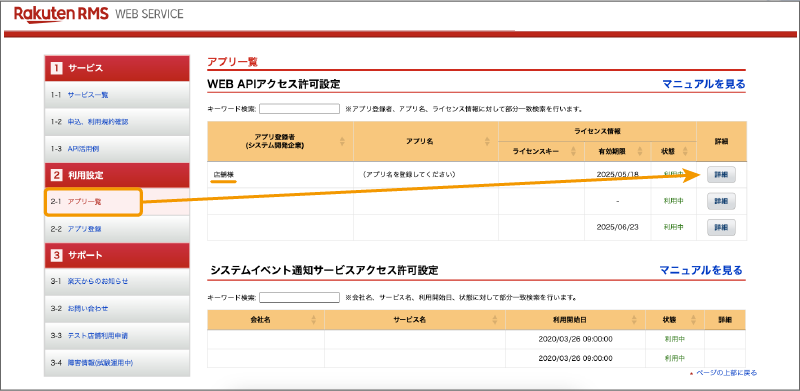Focus the システムイベント通知 keyword search field
The height and width of the screenshot is (391, 800).
pos(299,297)
